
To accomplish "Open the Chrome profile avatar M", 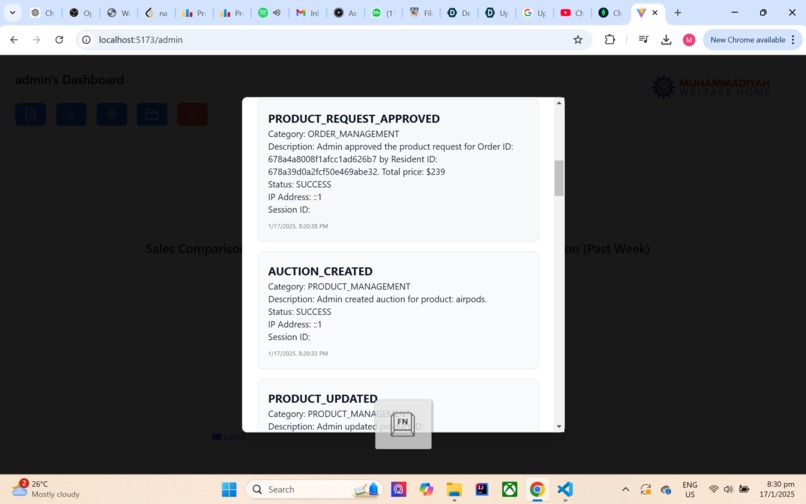I will [x=689, y=40].
